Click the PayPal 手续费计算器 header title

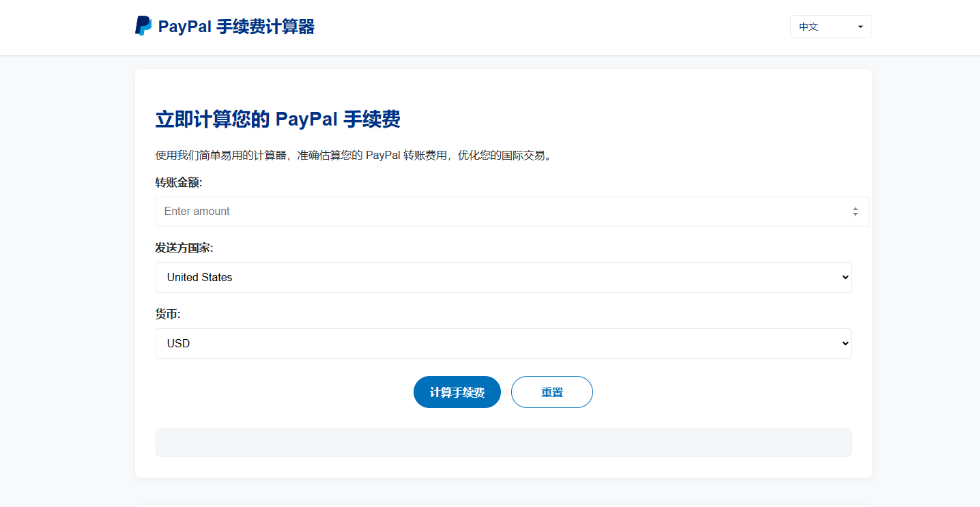click(236, 27)
